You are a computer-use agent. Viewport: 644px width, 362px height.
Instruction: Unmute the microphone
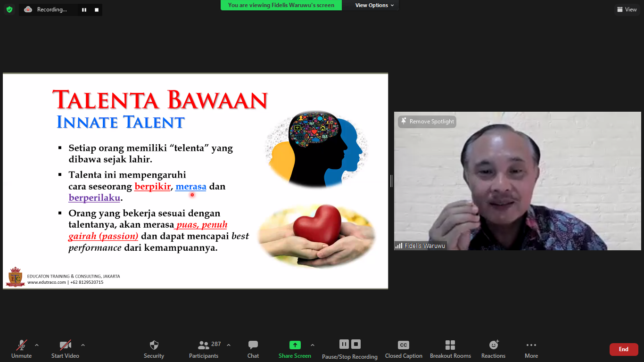[22, 345]
